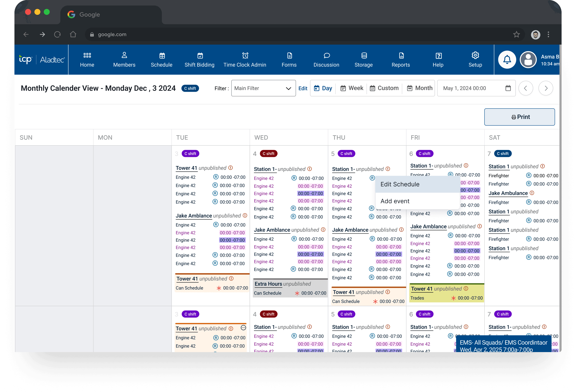Viewport: 579px width, 392px height.
Task: Click ellipsis icon beside second-row Tower 41
Action: click(x=243, y=328)
